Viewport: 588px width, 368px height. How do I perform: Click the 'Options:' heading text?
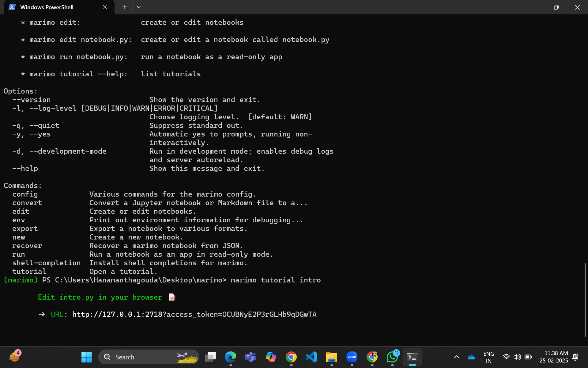21,91
